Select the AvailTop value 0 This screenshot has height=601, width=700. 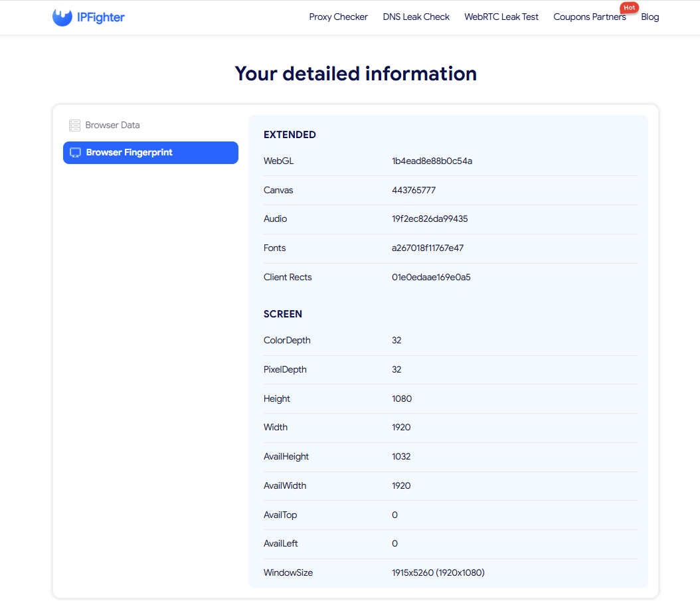(394, 515)
